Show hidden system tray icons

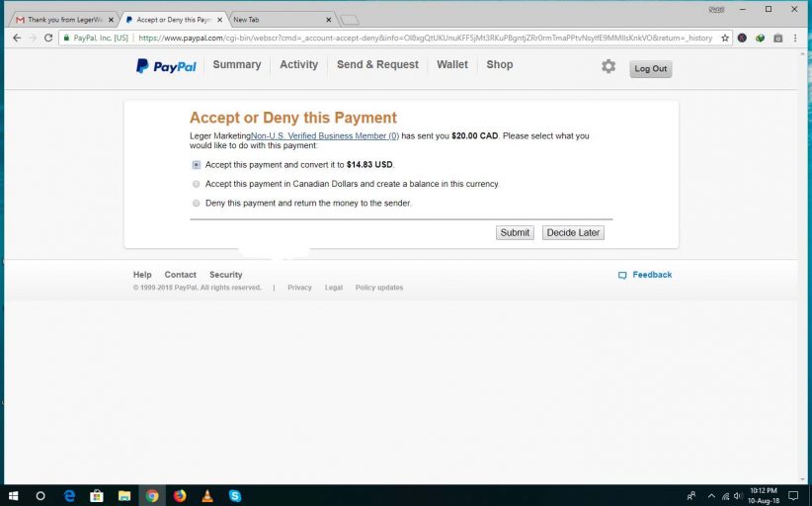[x=707, y=495]
